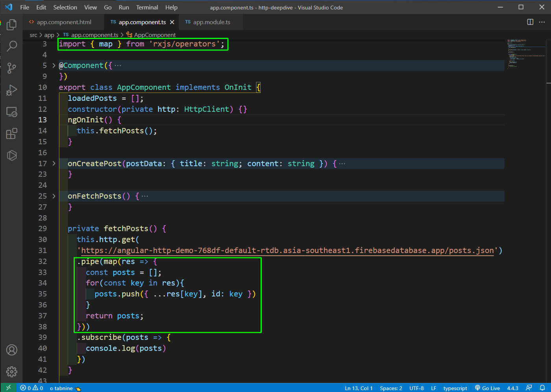The image size is (551, 392).
Task: Click TypeScript version 4.4.3
Action: pyautogui.click(x=512, y=388)
